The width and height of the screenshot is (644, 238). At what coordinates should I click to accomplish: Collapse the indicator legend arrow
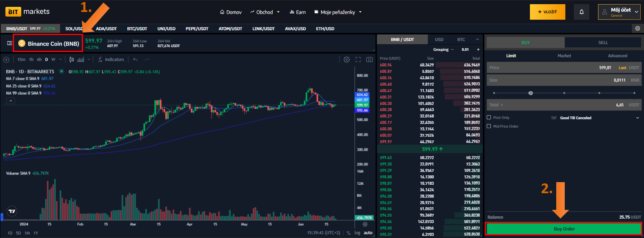click(11, 101)
